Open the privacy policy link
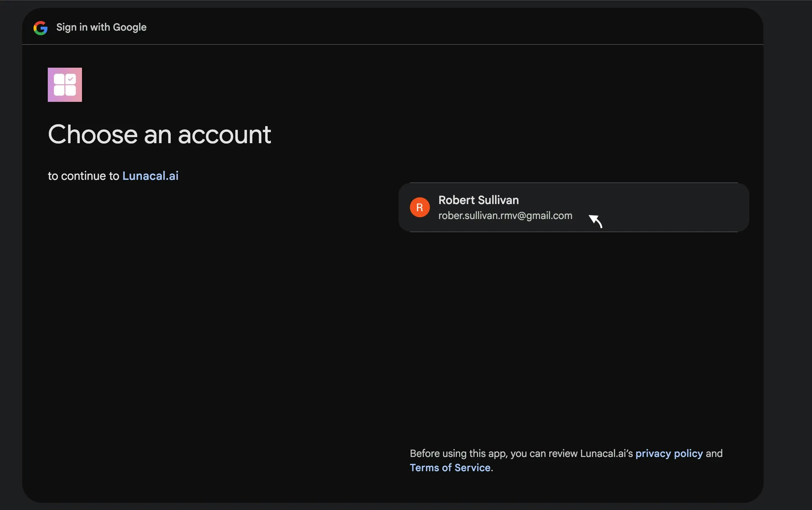The image size is (812, 510). pos(669,453)
